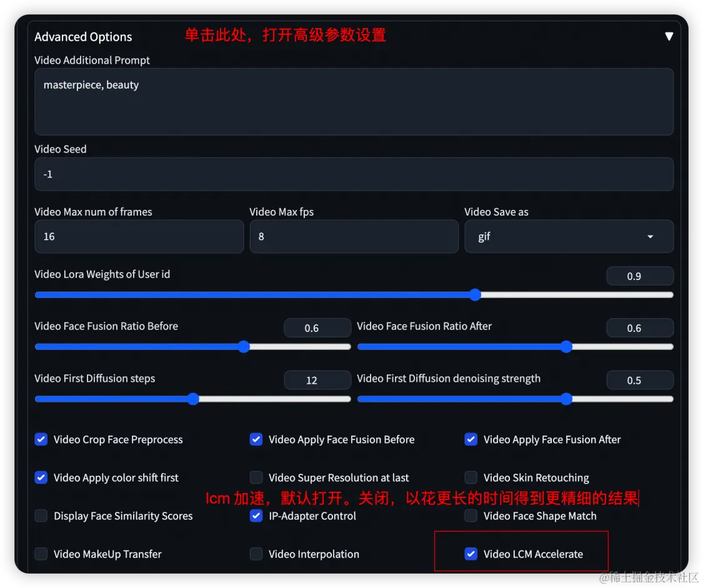Collapse the Advanced Options triangle
703x588 pixels.
(x=669, y=36)
